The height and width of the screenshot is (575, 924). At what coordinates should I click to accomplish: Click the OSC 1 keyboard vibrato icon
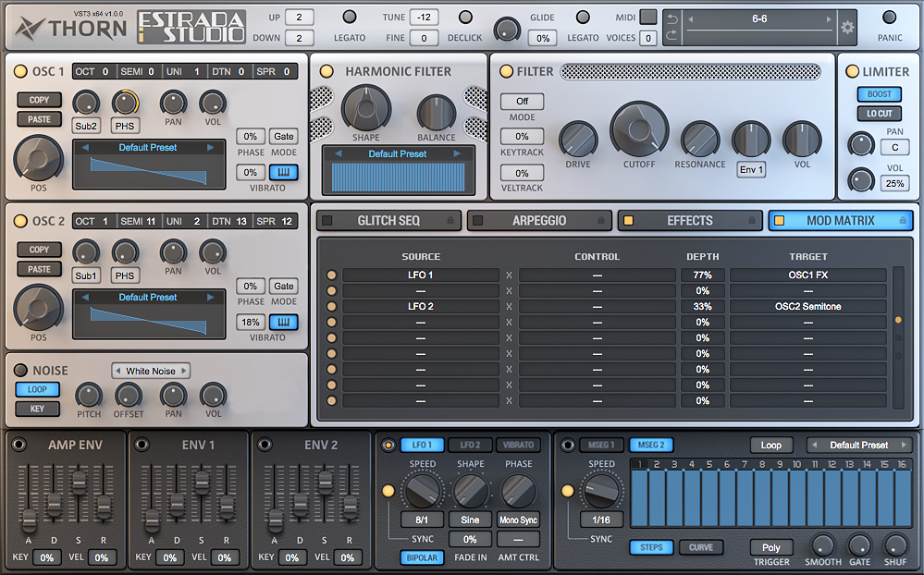point(283,172)
